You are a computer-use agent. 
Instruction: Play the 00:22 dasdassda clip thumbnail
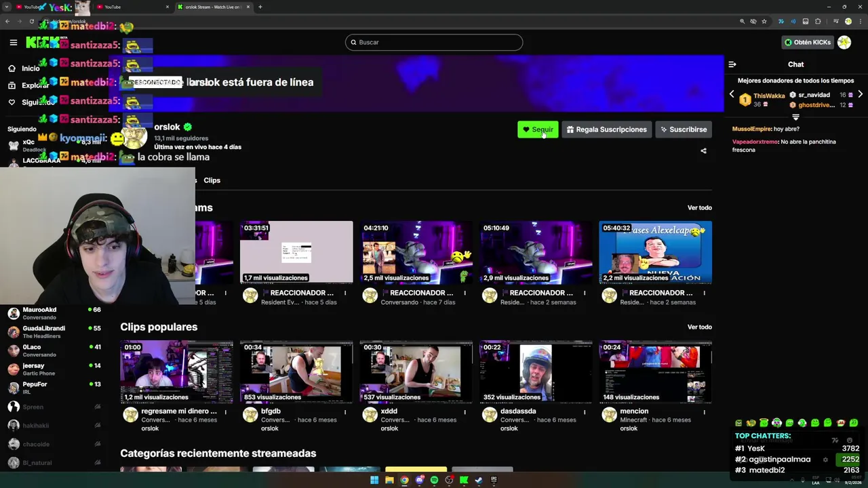pos(536,371)
